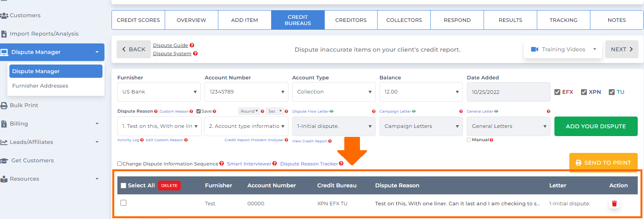Switch to OVERVIEW tab
The image size is (644, 219).
(x=191, y=20)
